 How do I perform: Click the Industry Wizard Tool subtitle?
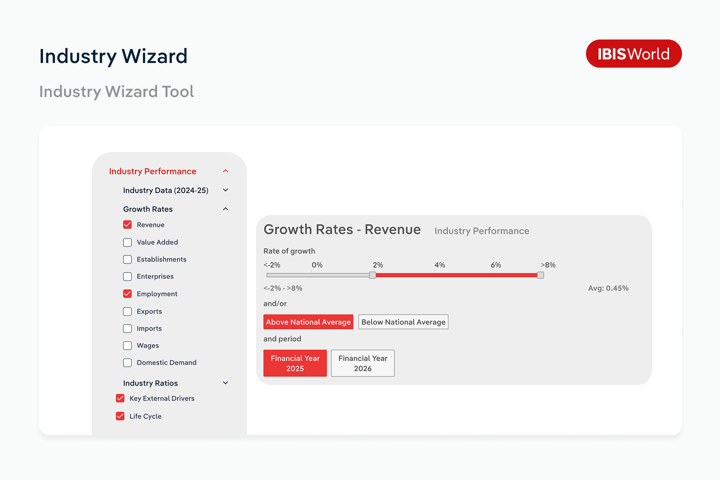pyautogui.click(x=116, y=91)
